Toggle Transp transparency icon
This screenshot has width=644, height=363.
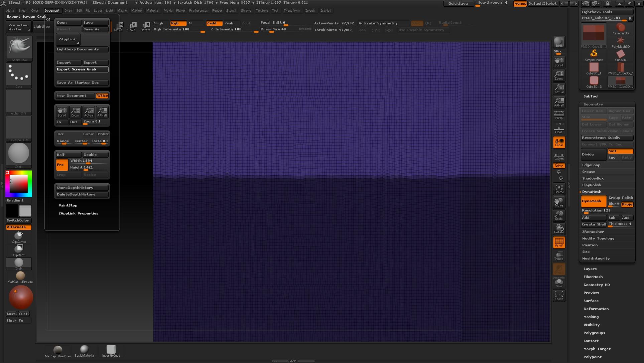pyautogui.click(x=559, y=255)
